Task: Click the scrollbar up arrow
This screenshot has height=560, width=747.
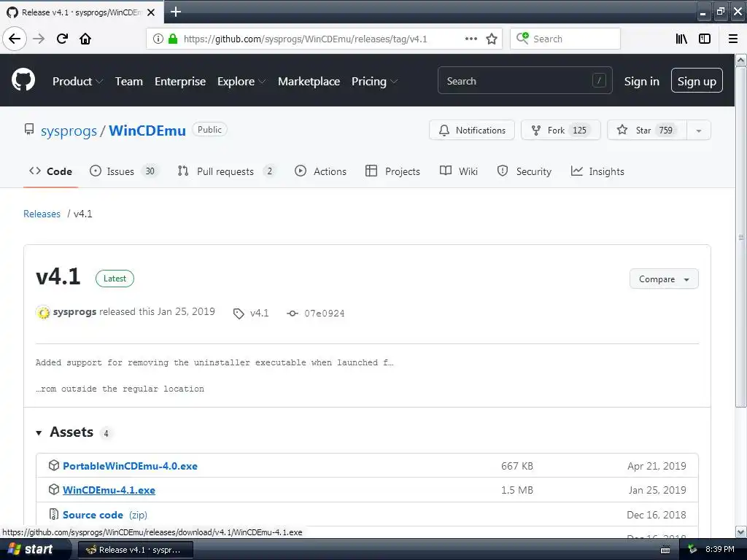Action: pos(740,60)
